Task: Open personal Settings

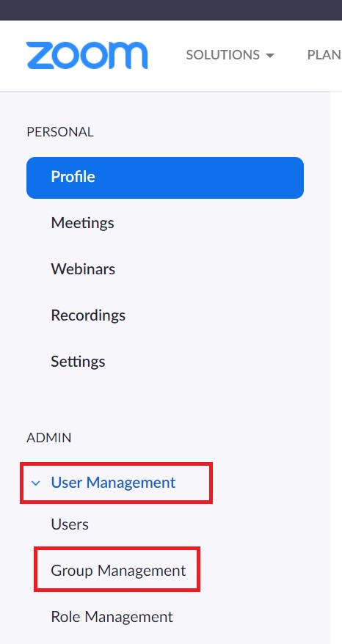Action: click(78, 362)
